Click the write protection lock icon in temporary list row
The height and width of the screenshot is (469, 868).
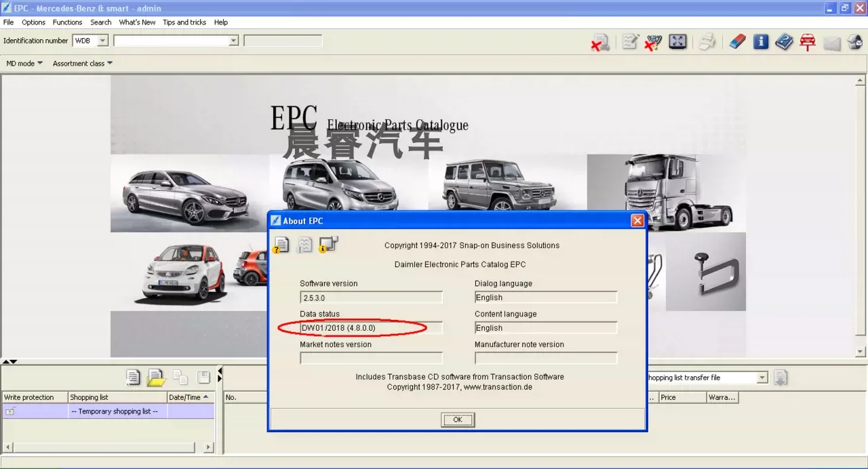[10, 411]
